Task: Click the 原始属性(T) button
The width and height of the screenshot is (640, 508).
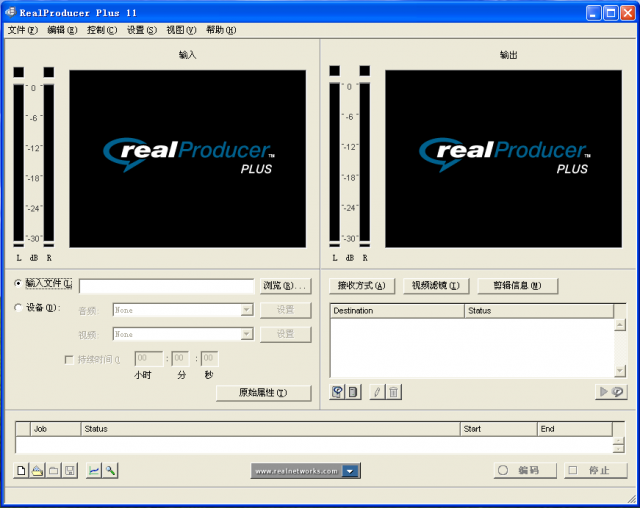Action: (263, 393)
